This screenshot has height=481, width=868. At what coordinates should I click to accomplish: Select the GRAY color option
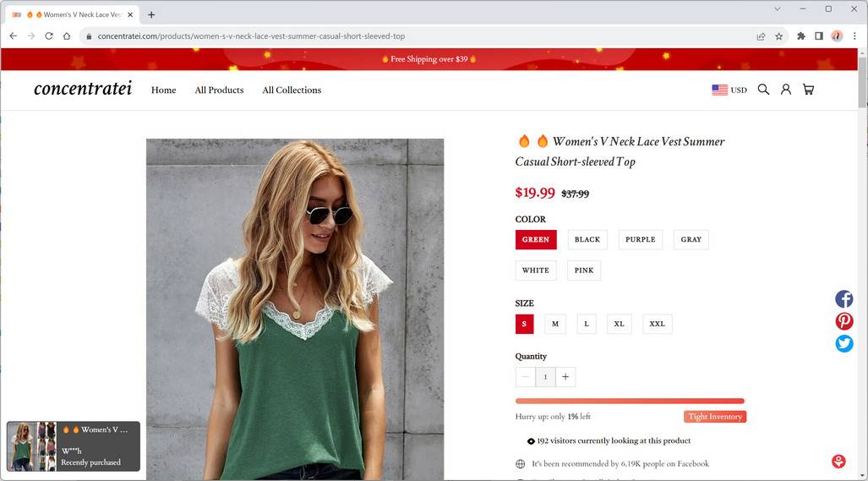(691, 240)
